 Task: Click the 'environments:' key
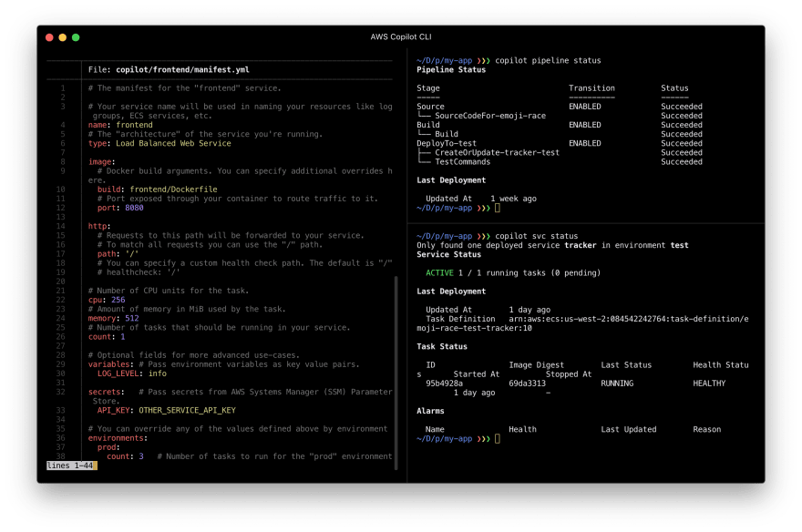118,437
